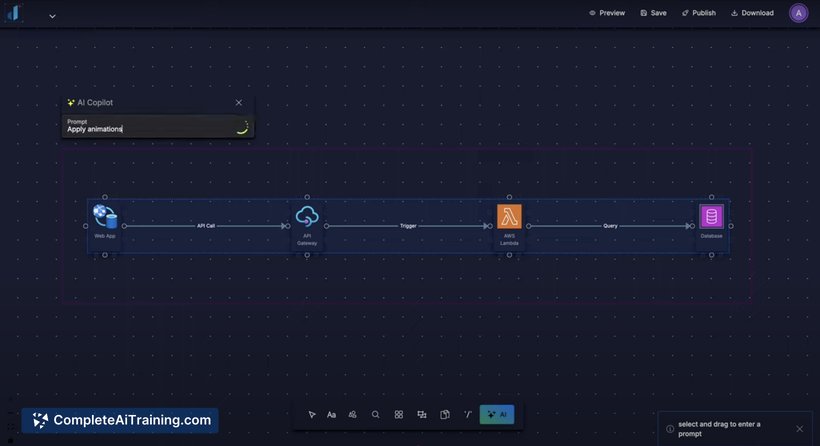
Task: Click the handle above the API Gateway node
Action: point(308,197)
